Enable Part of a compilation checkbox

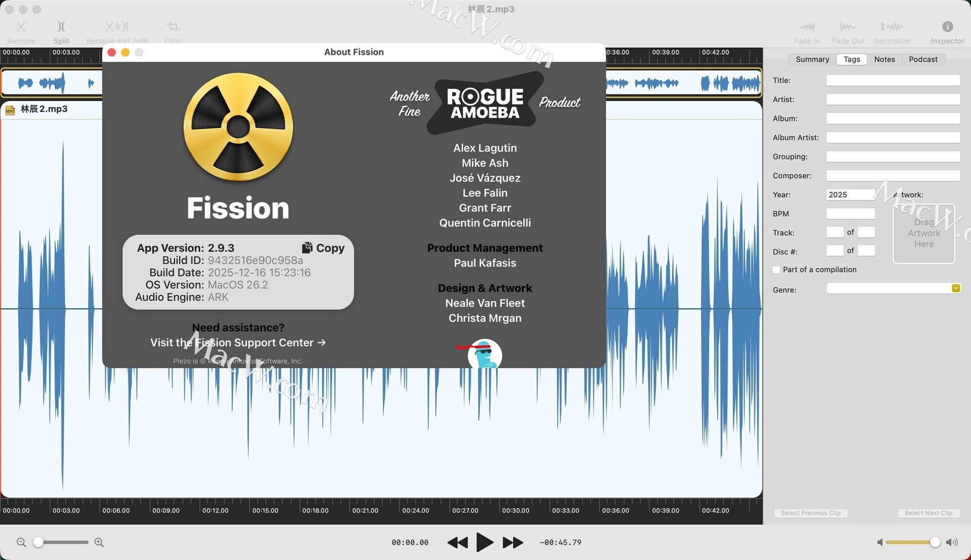(x=776, y=270)
